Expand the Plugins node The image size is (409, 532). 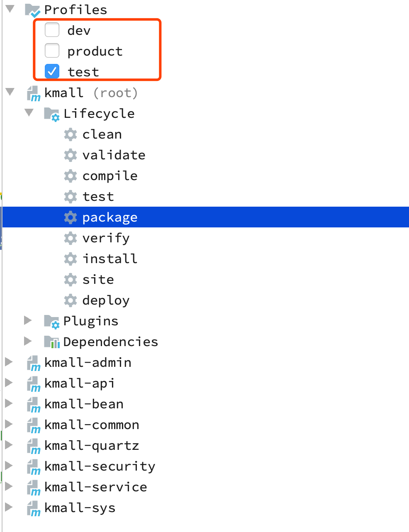[28, 320]
